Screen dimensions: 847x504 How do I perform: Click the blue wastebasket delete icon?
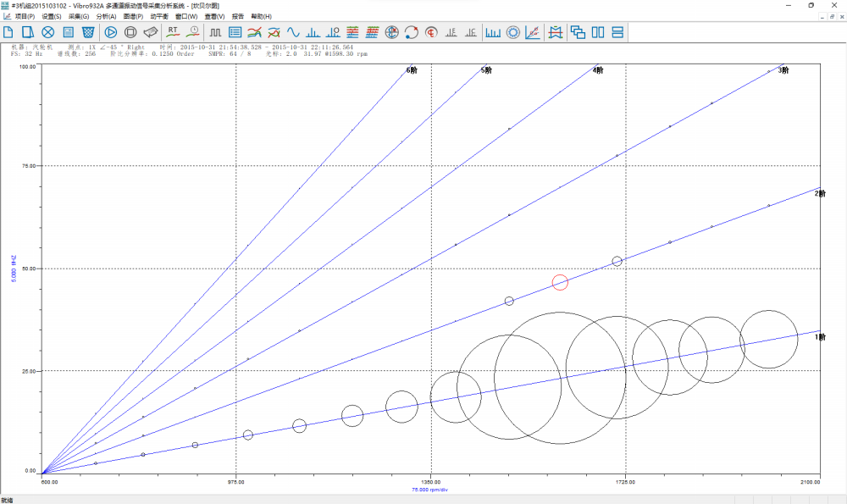pyautogui.click(x=88, y=32)
